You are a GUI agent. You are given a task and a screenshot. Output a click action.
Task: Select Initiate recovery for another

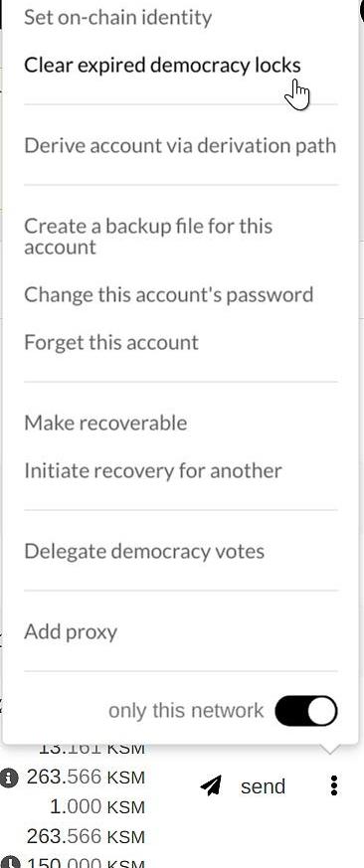pyautogui.click(x=153, y=471)
